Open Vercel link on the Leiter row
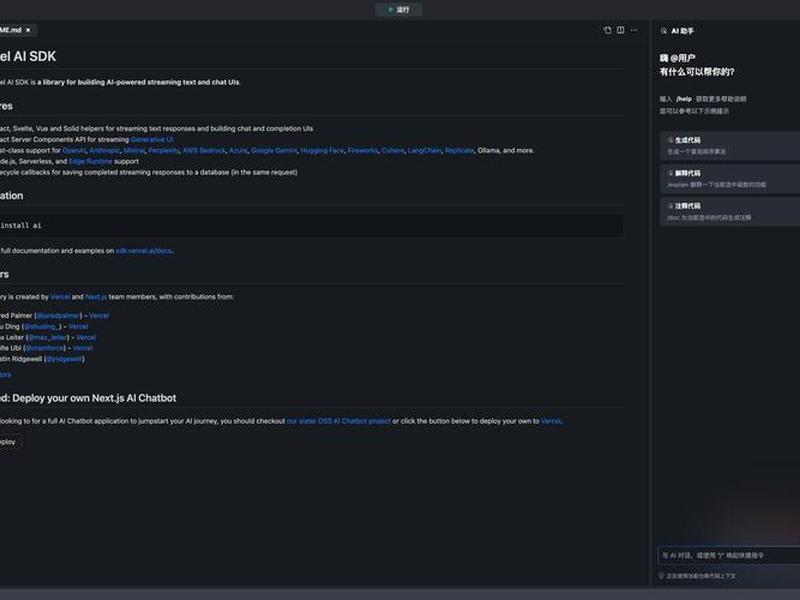Screen dimensions: 800x600 pyautogui.click(x=86, y=337)
